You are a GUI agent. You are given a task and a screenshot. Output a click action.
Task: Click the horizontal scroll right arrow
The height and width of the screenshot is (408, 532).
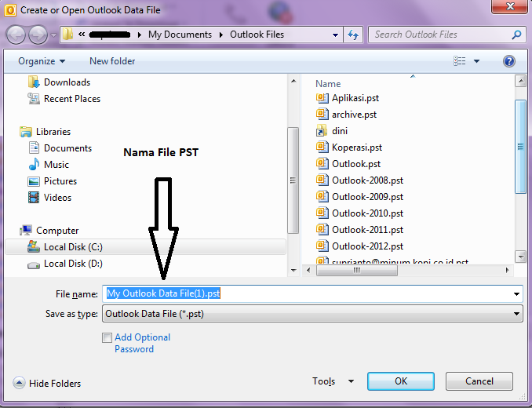(507, 271)
